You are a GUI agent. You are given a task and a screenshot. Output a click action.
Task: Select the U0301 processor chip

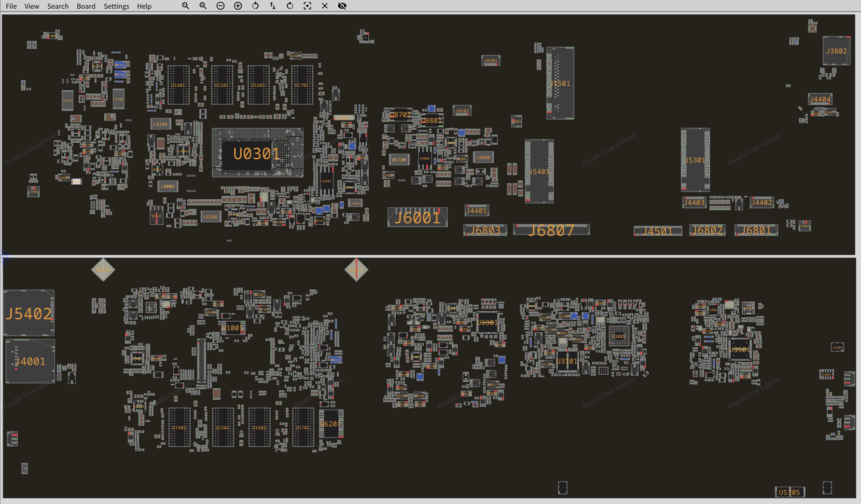[256, 154]
